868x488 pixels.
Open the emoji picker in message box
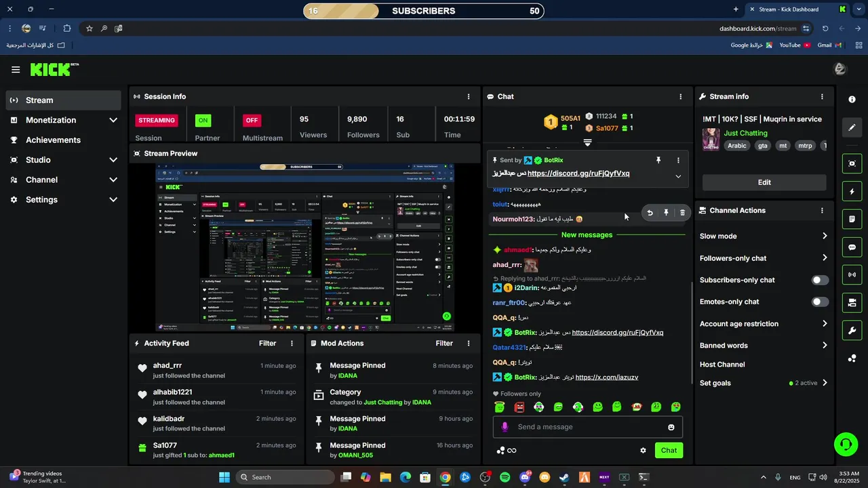pyautogui.click(x=671, y=427)
